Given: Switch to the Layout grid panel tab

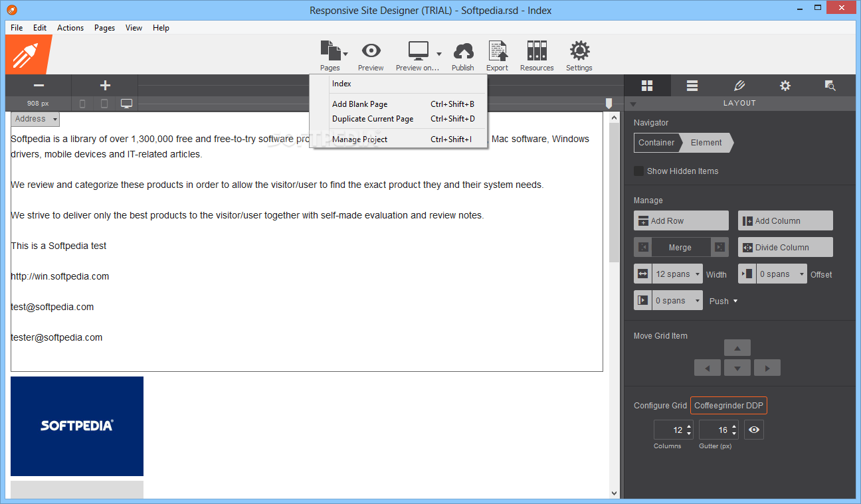Looking at the screenshot, I should (647, 86).
